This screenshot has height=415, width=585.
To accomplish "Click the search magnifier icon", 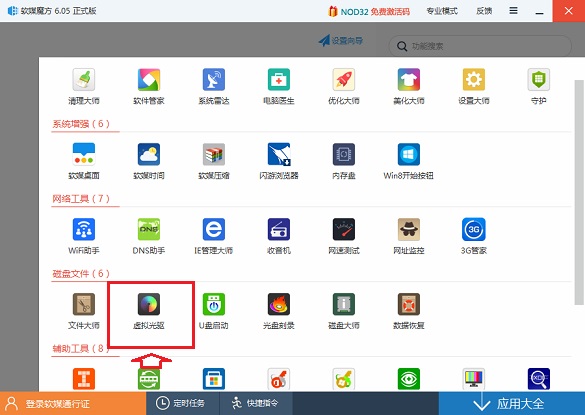I will tap(402, 47).
